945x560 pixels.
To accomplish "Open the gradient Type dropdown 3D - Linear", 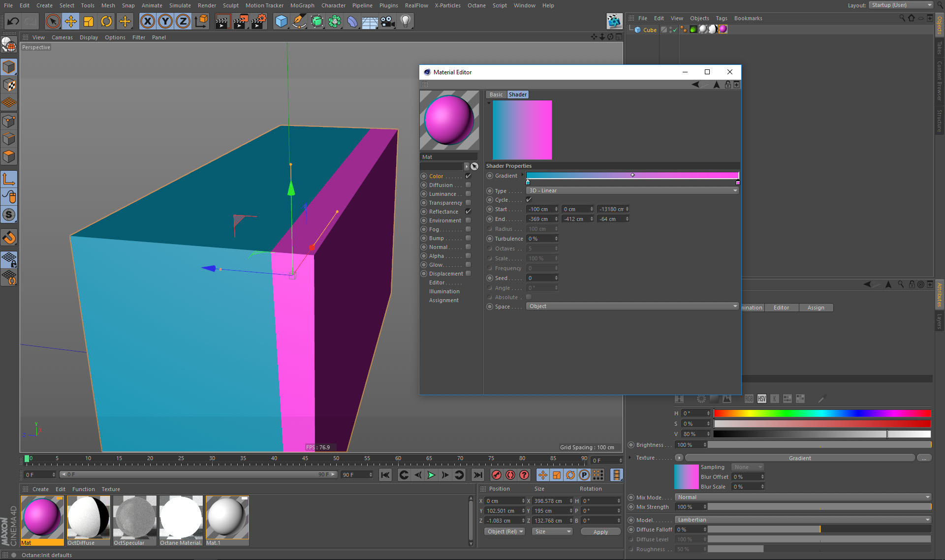I will [632, 191].
